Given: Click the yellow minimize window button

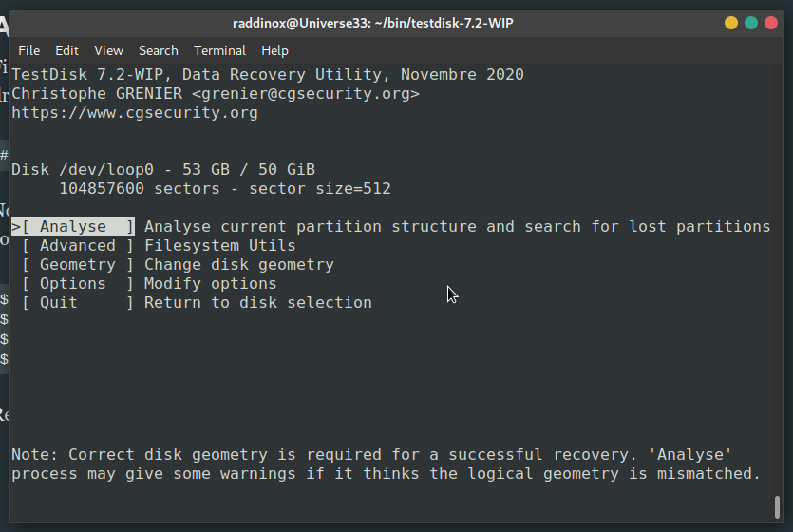Looking at the screenshot, I should 730,23.
